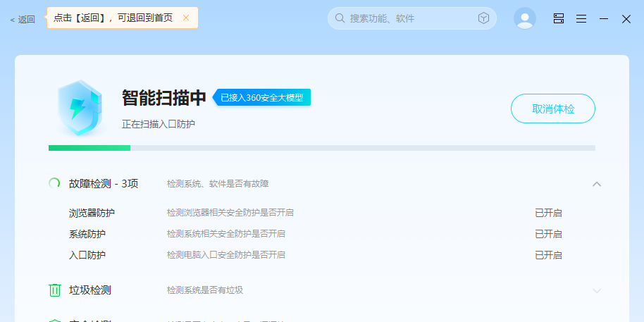Click the 故障检测 loading spinner icon
Viewport: 644px width, 322px height.
pos(54,184)
